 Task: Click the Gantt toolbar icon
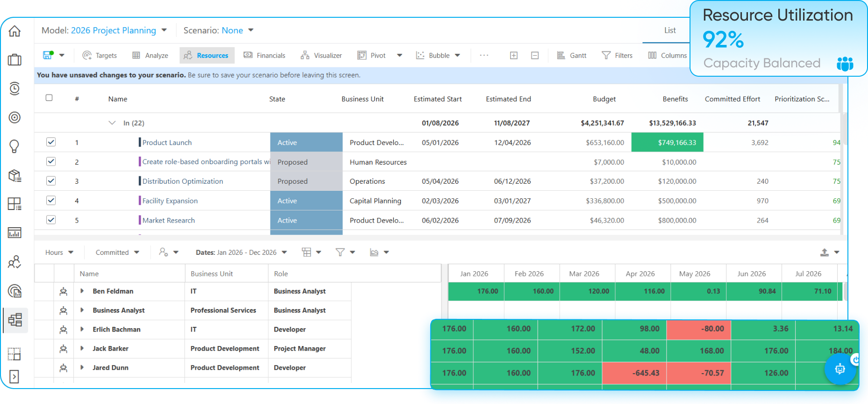(561, 55)
